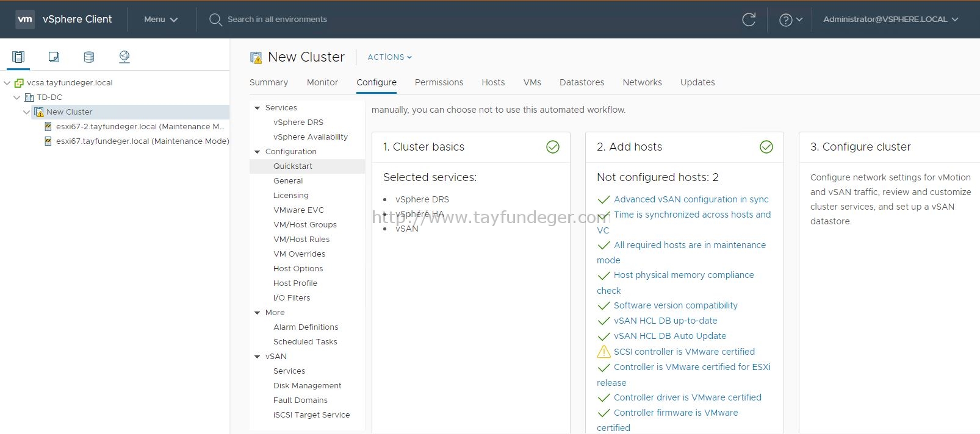Click the SCSI controller warning triangle icon
Image resolution: width=980 pixels, height=434 pixels.
603,352
